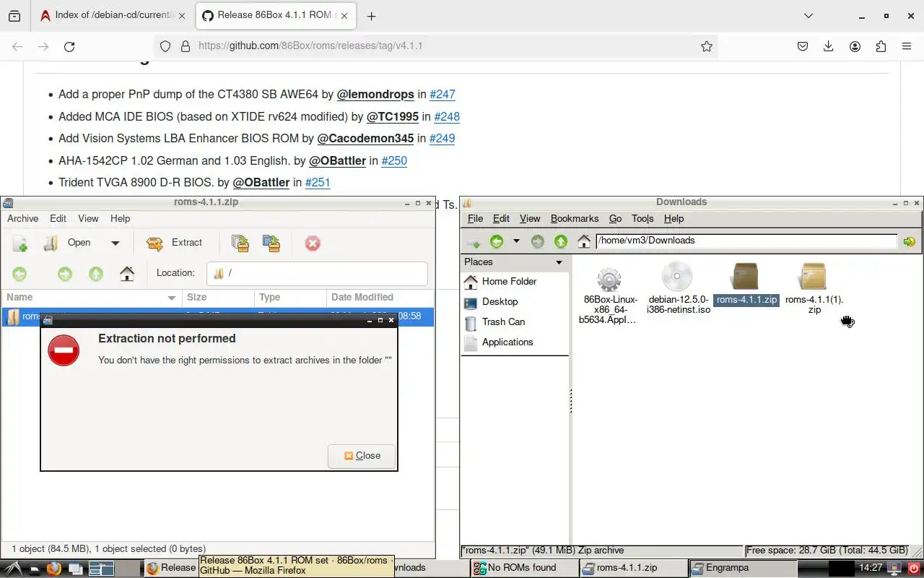Expand the Open recent dropdown arrow
This screenshot has height=578, width=924.
(x=115, y=243)
